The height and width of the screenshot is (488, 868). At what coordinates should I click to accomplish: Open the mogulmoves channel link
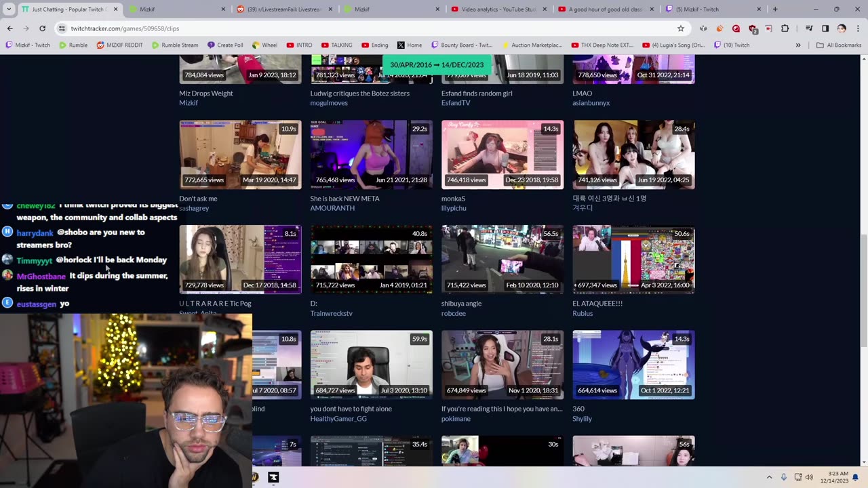tap(329, 103)
